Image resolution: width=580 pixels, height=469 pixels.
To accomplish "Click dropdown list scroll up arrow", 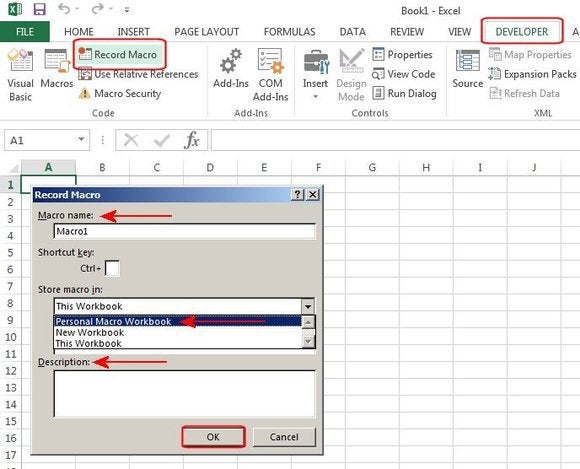I will click(308, 322).
